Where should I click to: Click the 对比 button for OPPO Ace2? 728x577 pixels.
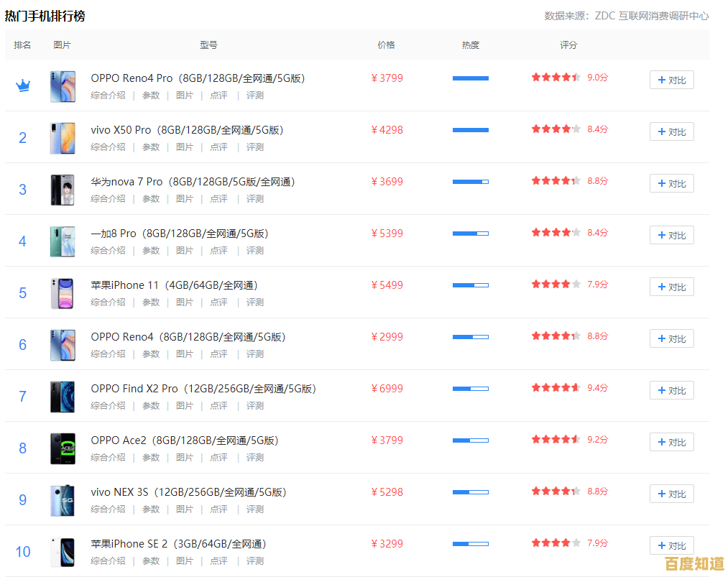coord(671,442)
